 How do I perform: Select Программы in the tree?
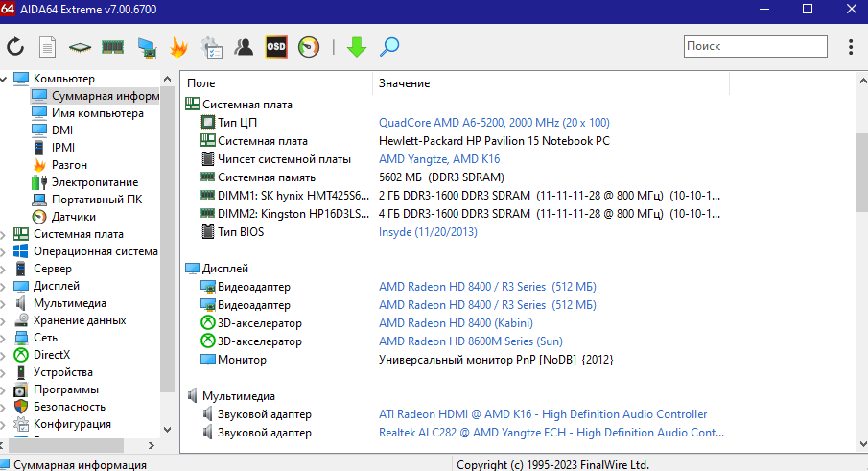pos(66,389)
